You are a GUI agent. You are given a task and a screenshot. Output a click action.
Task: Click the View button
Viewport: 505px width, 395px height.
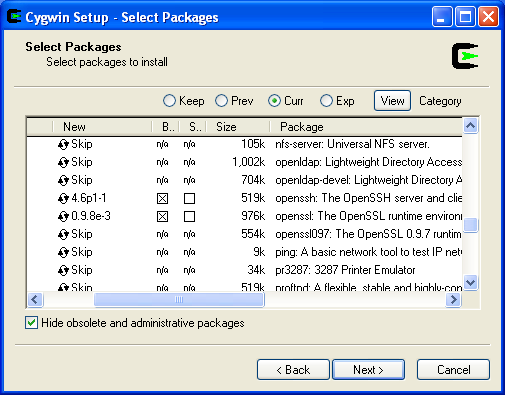pyautogui.click(x=392, y=101)
